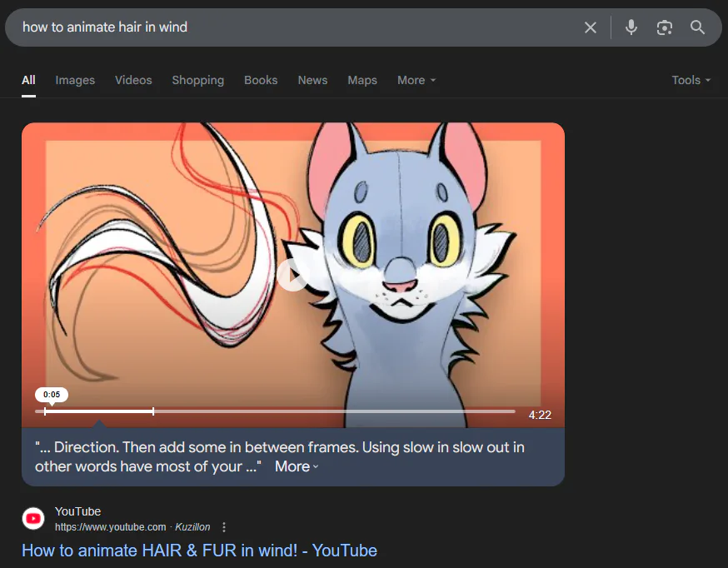728x568 pixels.
Task: Switch to the Images tab
Action: coord(75,80)
